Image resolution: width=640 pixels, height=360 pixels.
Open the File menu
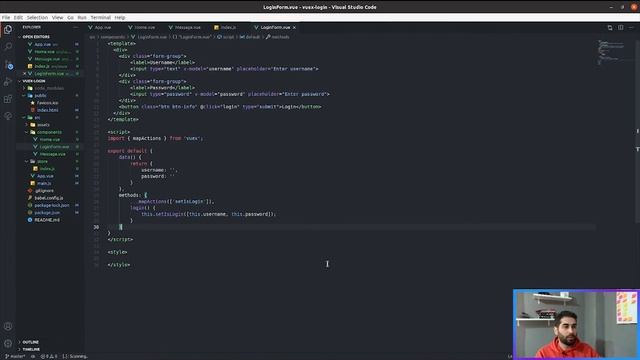point(6,18)
